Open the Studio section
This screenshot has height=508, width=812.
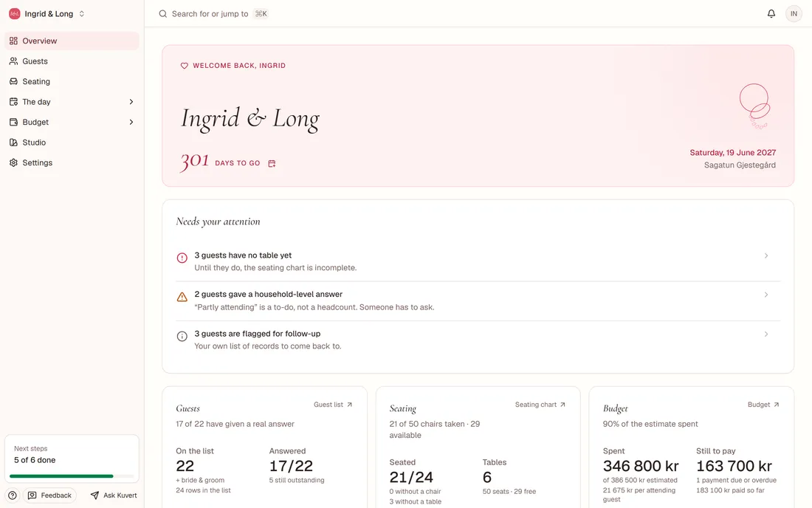point(72,142)
